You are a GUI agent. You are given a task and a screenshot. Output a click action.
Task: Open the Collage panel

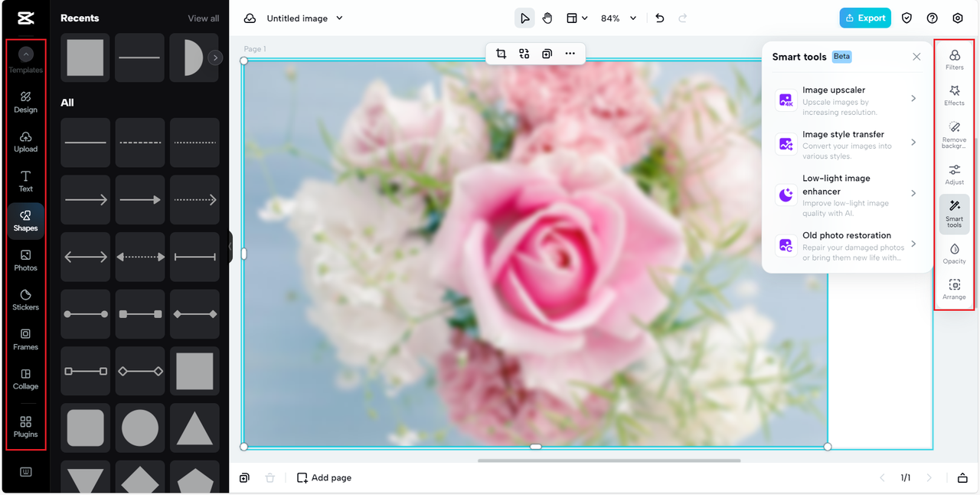pyautogui.click(x=25, y=379)
